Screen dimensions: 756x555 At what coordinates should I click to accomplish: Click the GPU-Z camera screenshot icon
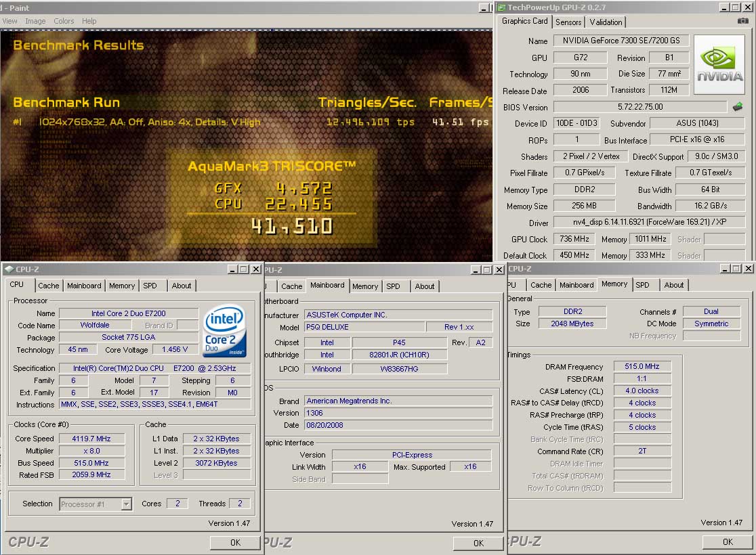click(743, 21)
